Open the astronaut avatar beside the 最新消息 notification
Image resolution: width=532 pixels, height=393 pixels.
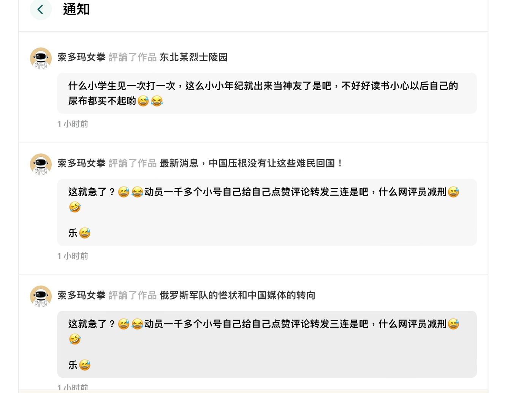[41, 164]
